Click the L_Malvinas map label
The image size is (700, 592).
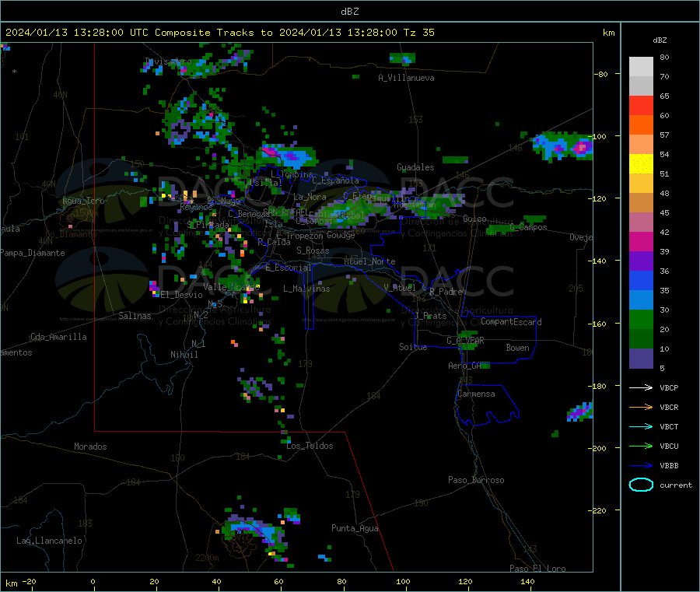coord(306,289)
